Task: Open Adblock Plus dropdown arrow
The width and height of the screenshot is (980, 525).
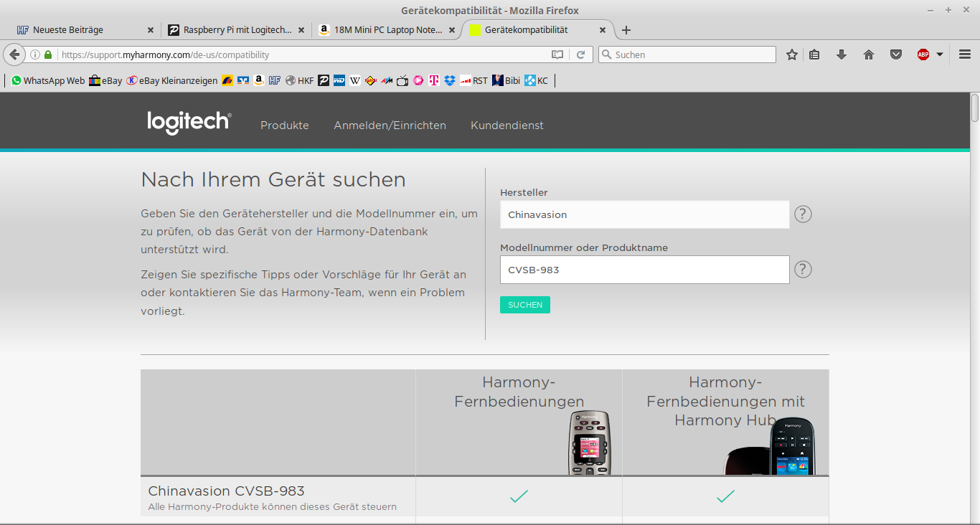Action: point(940,55)
